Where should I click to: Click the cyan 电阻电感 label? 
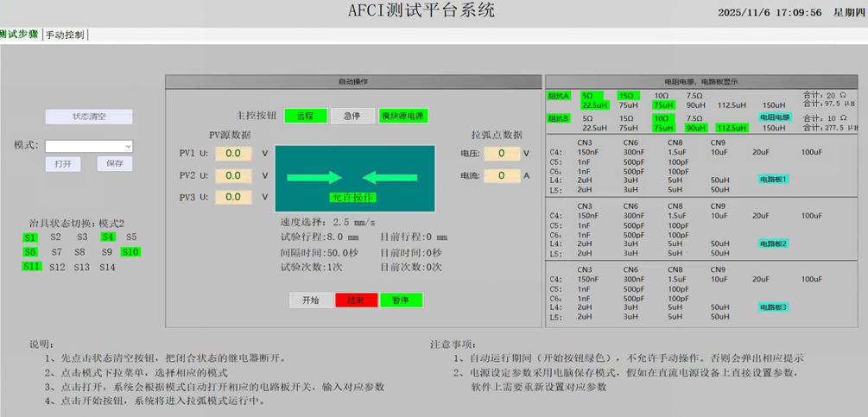click(x=775, y=117)
